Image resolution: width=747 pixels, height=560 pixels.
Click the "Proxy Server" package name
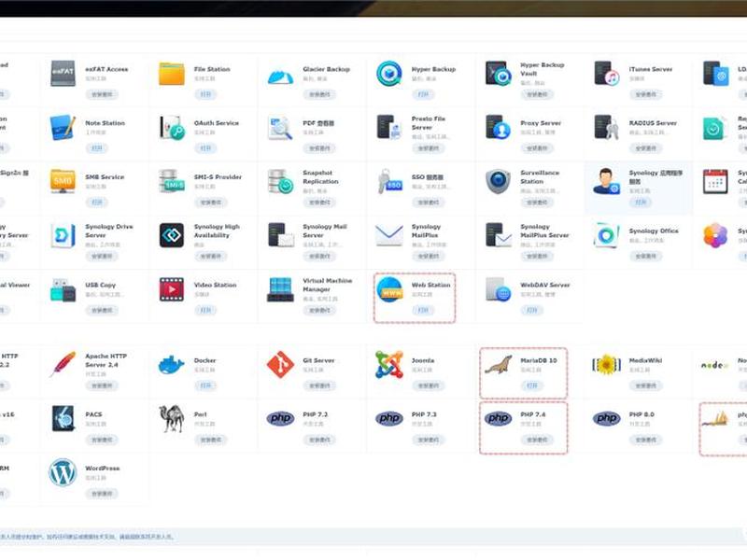541,123
